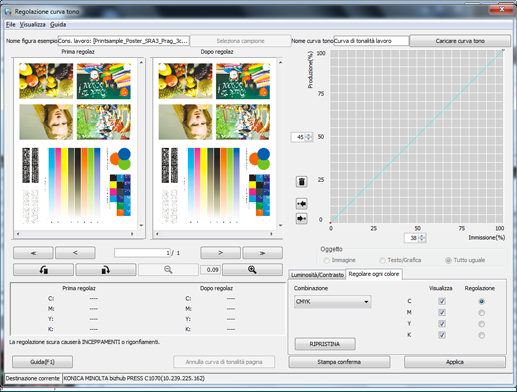Go to next page arrow button
517x392 pixels.
click(220, 253)
